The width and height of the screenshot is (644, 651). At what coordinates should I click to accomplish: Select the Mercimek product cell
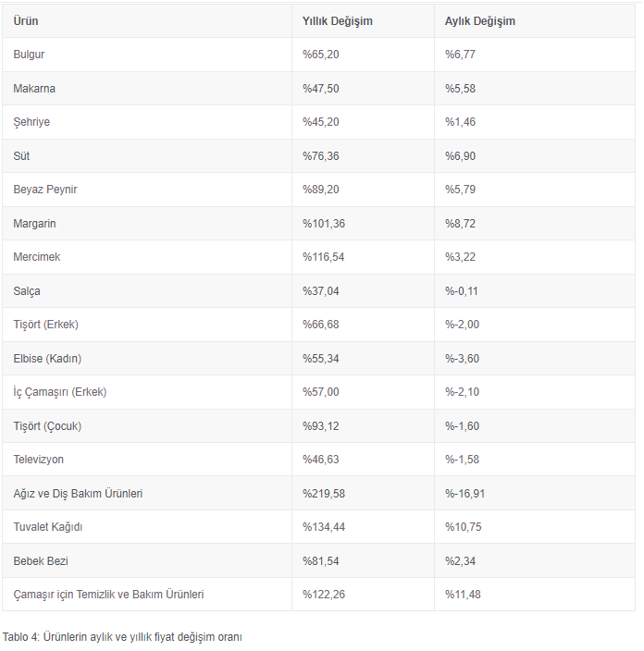click(37, 257)
